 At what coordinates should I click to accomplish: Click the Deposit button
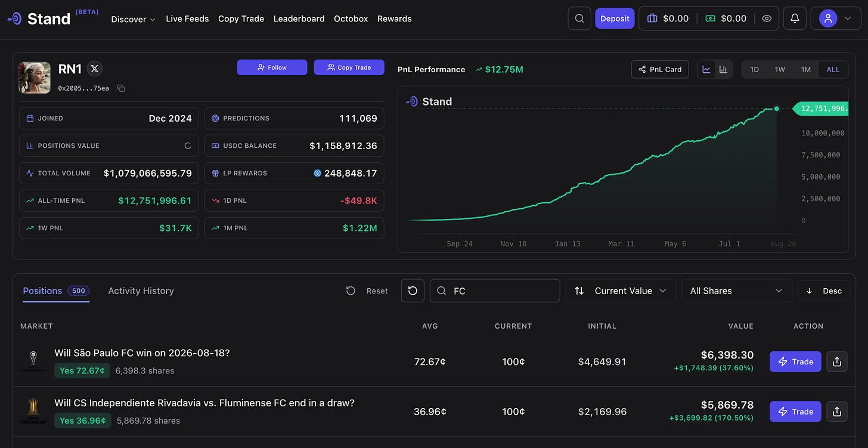point(615,18)
